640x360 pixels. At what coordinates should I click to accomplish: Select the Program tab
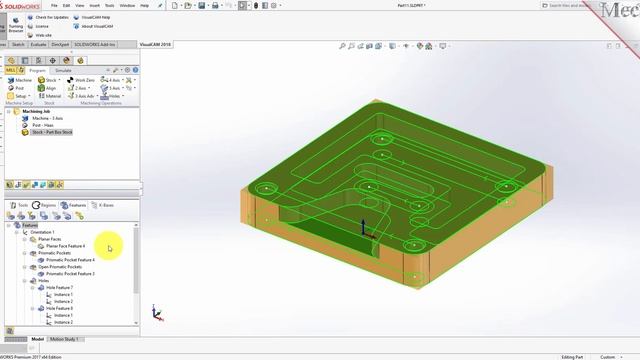coord(38,71)
